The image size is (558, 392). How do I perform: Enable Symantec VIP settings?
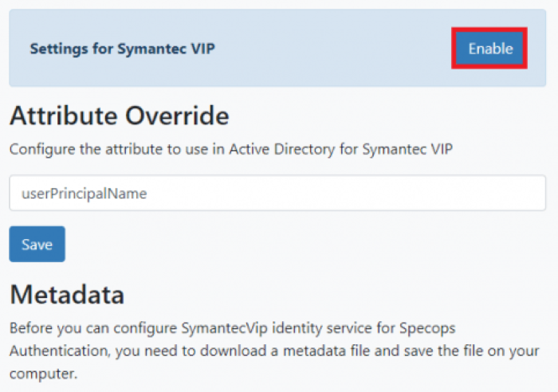click(489, 48)
